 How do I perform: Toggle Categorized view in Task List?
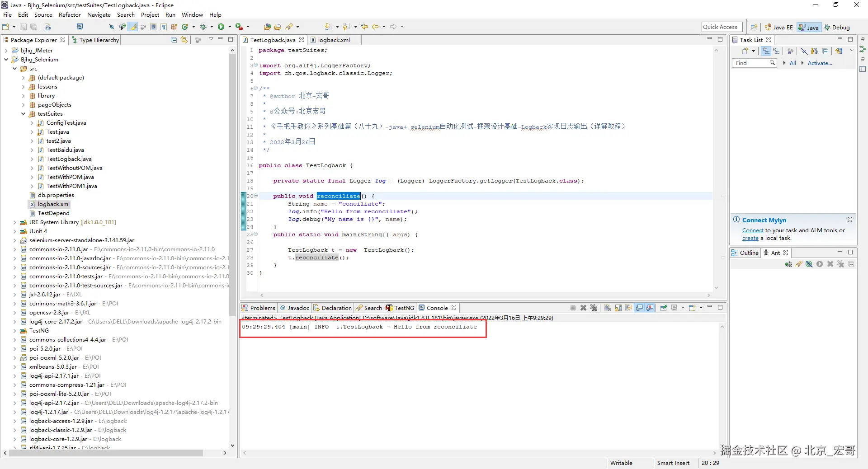click(x=766, y=52)
